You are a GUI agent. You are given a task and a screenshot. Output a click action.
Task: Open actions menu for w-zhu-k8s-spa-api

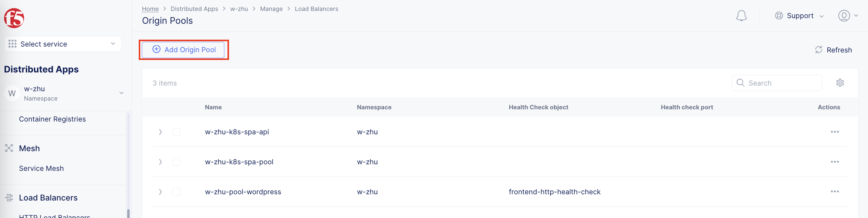(x=834, y=132)
